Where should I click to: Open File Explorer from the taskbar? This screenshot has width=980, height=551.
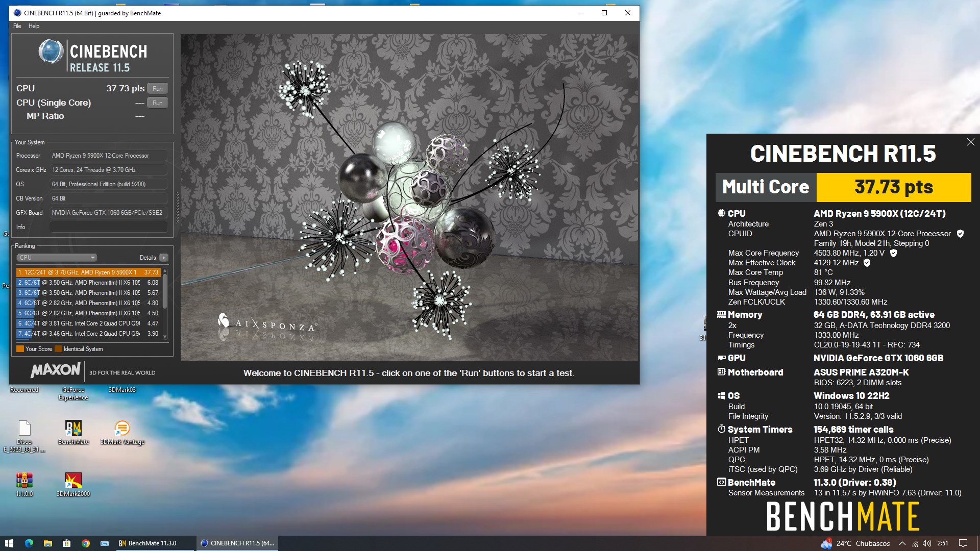pos(48,543)
